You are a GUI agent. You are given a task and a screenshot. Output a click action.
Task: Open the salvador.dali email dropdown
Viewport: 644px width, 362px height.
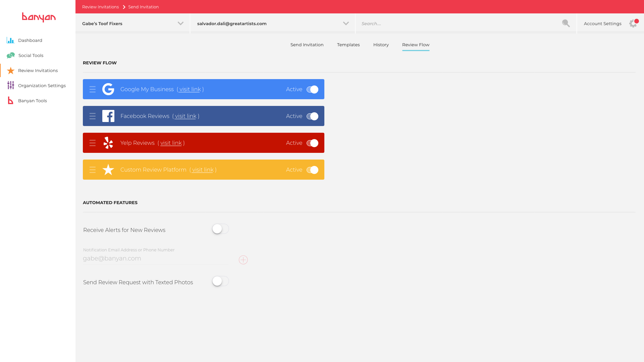346,23
